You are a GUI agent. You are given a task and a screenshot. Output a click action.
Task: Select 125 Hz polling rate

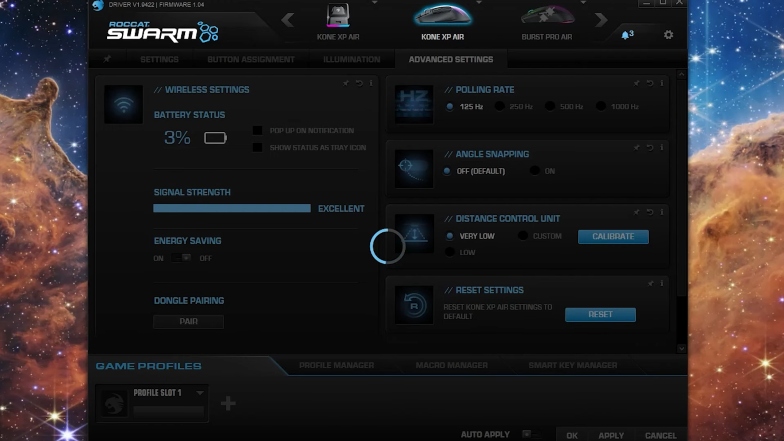(450, 106)
